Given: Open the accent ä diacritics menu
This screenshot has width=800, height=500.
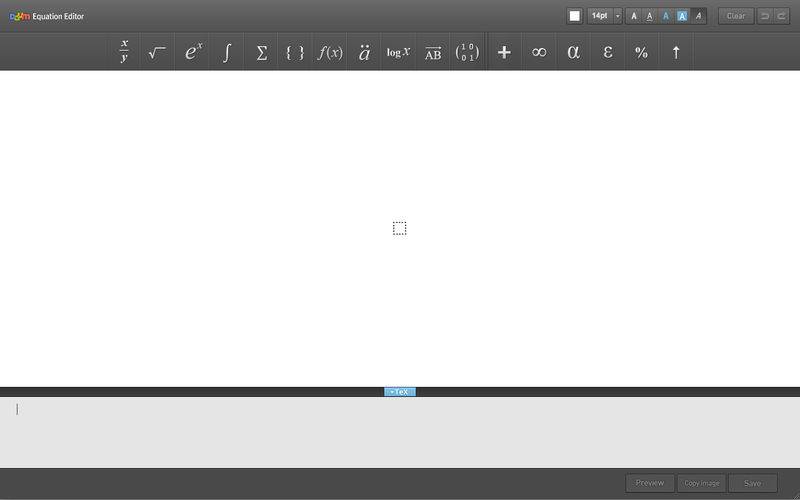Looking at the screenshot, I should click(364, 52).
